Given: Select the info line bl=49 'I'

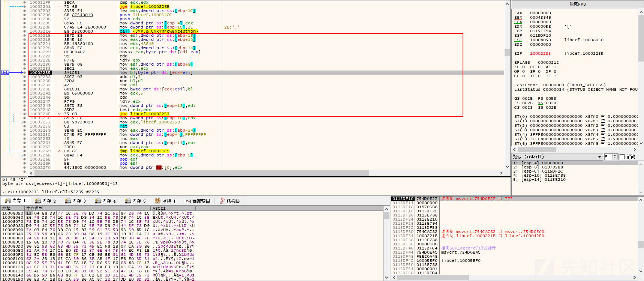Looking at the screenshot, I should click(14, 179).
